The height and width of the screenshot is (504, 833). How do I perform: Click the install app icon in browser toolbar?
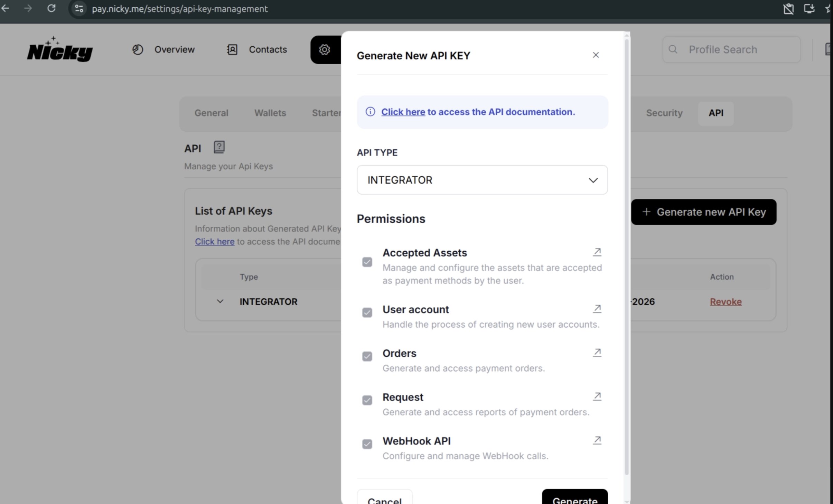[x=809, y=8]
